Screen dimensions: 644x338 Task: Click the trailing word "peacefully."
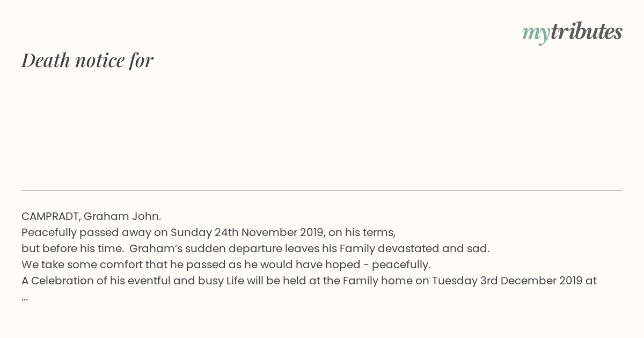401,265
